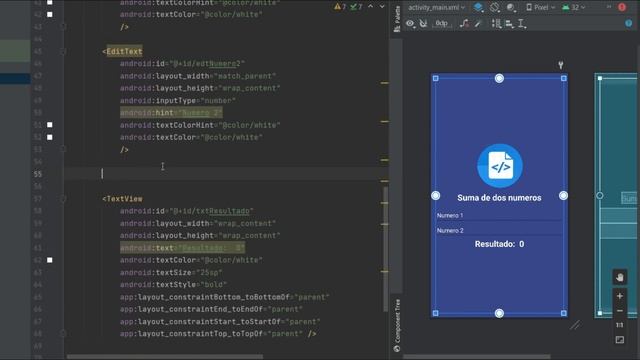Screen dimensions: 640x360
Task: Select the Numero 2 field in design preview
Action: [x=499, y=230]
